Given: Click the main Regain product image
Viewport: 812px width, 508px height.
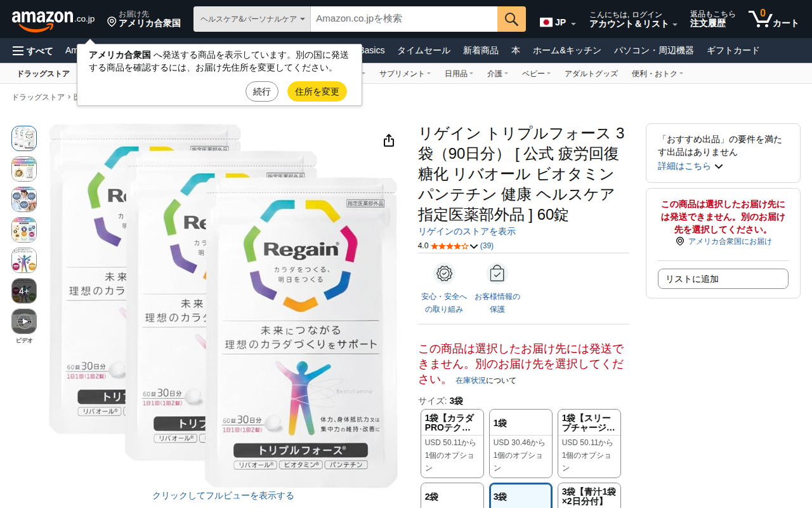Looking at the screenshot, I should pos(223,306).
